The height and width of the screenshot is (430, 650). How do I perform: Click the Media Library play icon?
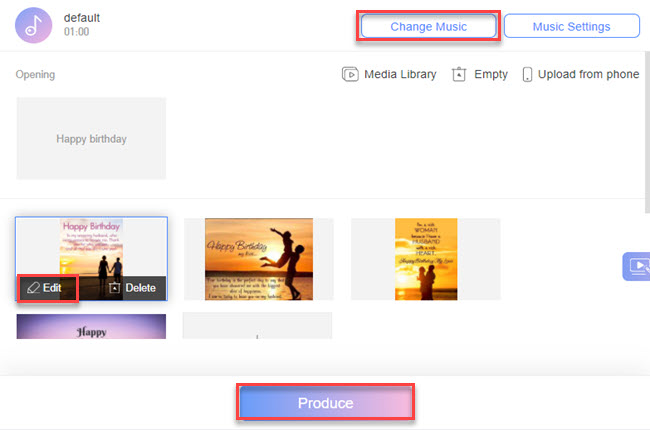[350, 75]
